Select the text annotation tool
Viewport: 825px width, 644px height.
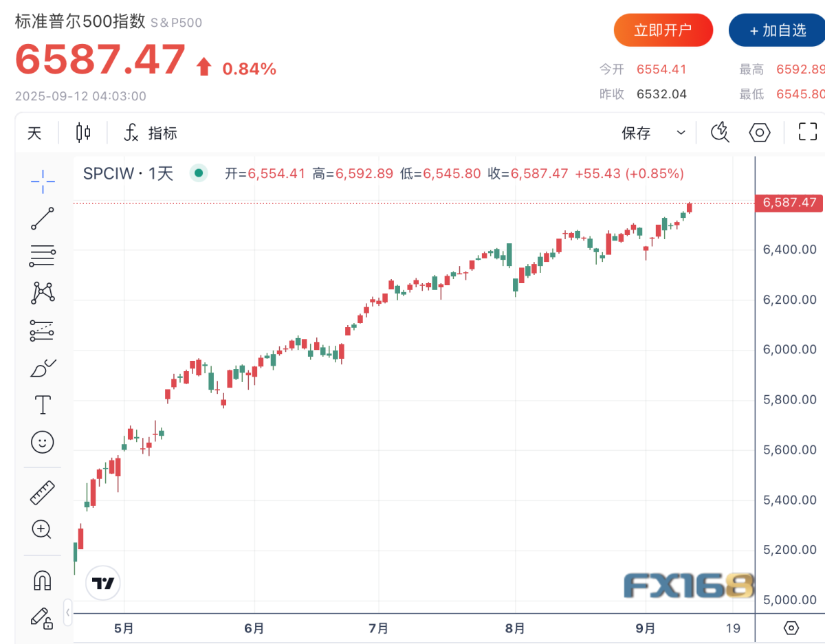(42, 404)
